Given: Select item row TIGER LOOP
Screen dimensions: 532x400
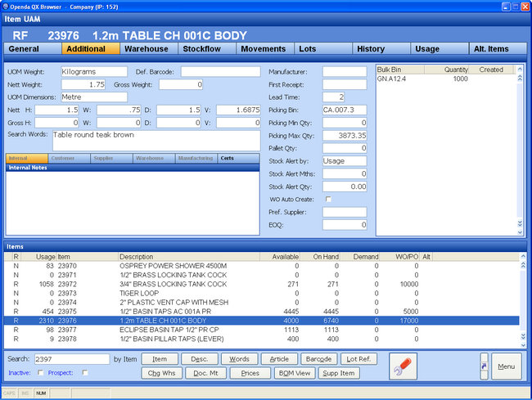Looking at the screenshot, I should tap(261, 293).
